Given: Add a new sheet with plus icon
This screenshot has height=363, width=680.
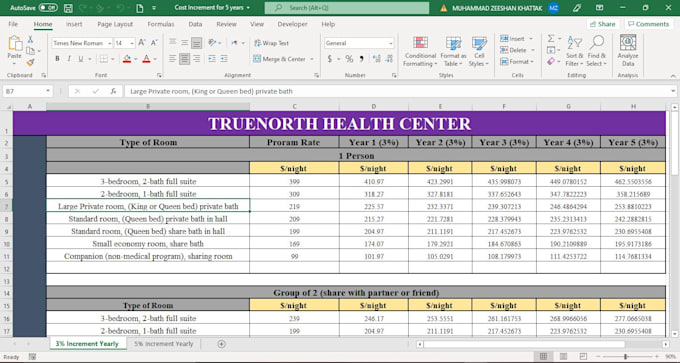Looking at the screenshot, I should coord(221,344).
